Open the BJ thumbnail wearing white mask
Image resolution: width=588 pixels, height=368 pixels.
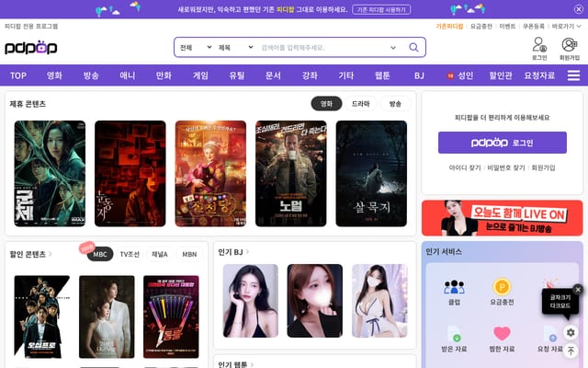click(379, 301)
